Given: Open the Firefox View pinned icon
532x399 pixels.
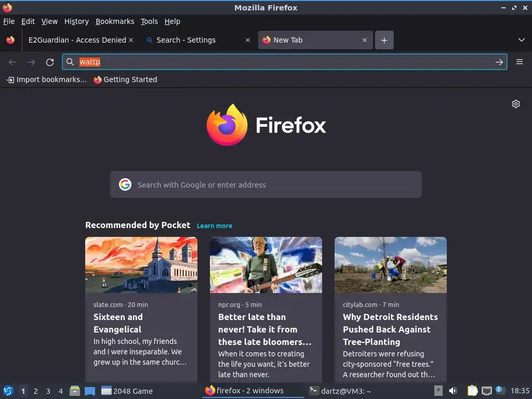Looking at the screenshot, I should click(10, 40).
